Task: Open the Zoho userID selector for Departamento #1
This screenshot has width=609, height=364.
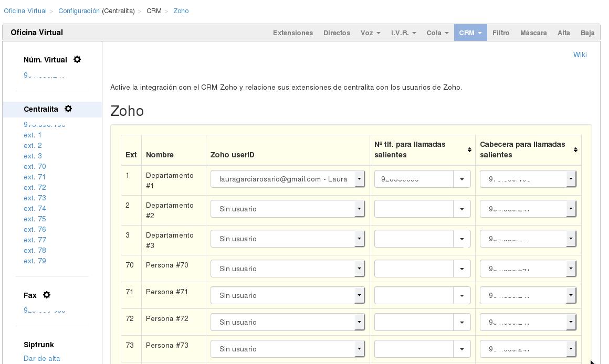Action: 359,178
